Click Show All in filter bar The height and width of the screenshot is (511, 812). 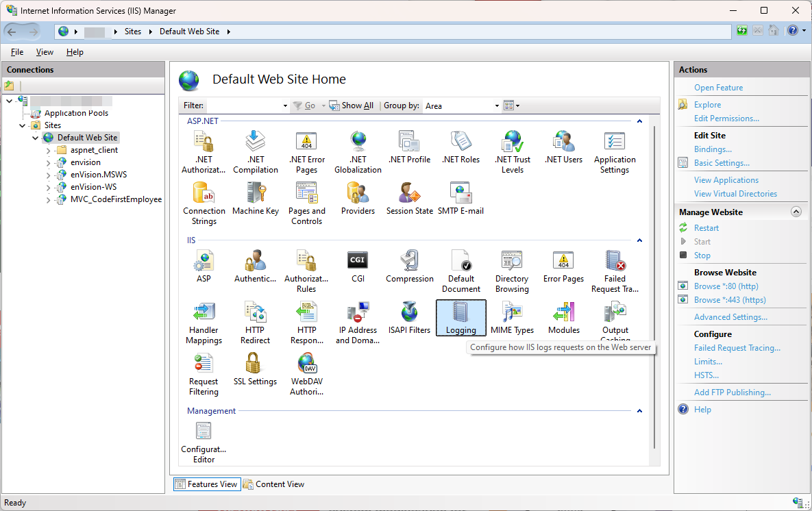(352, 105)
